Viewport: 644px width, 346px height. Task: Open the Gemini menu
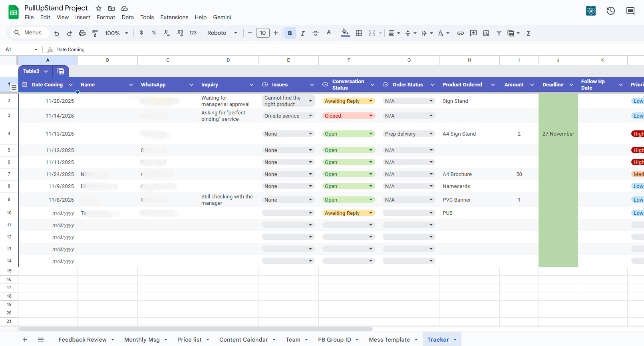[x=222, y=17]
